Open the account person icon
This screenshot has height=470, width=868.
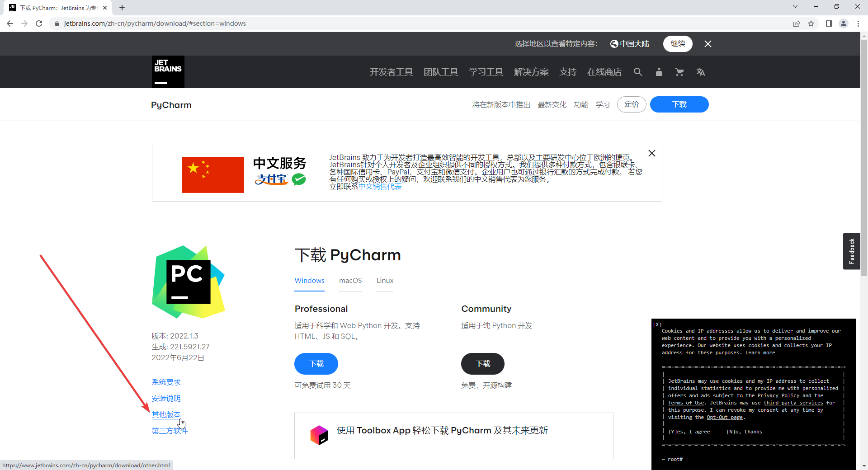tap(659, 72)
